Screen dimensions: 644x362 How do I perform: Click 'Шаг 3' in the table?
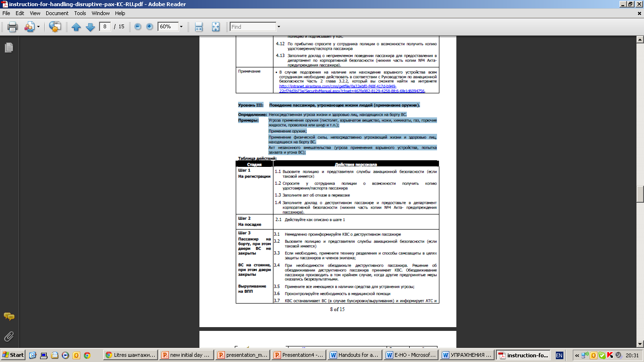point(245,233)
